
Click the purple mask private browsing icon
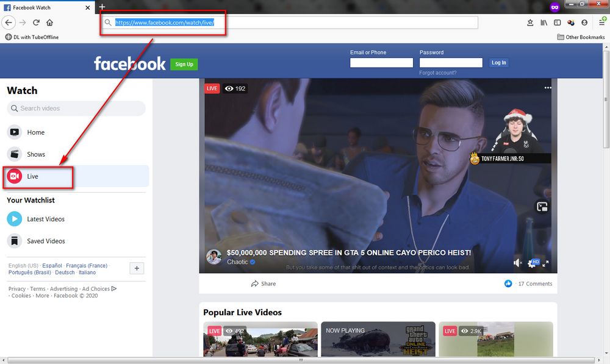pyautogui.click(x=554, y=7)
